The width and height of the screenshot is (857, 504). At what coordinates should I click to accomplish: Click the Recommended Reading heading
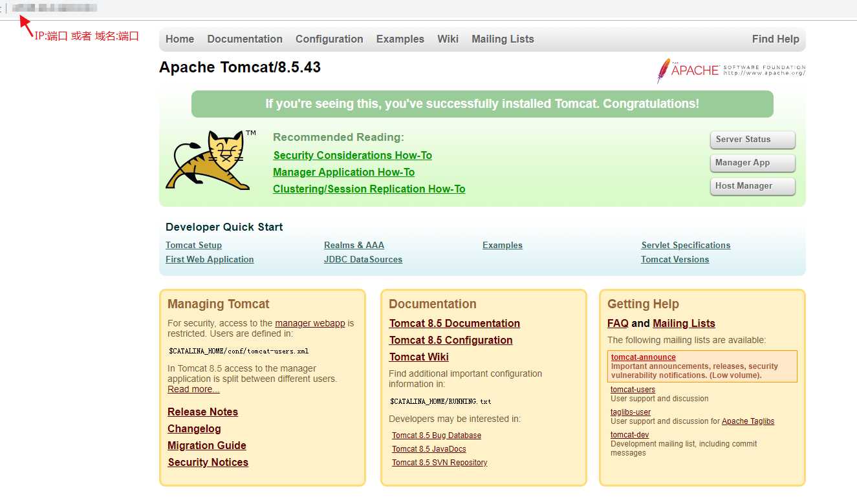[x=338, y=137]
